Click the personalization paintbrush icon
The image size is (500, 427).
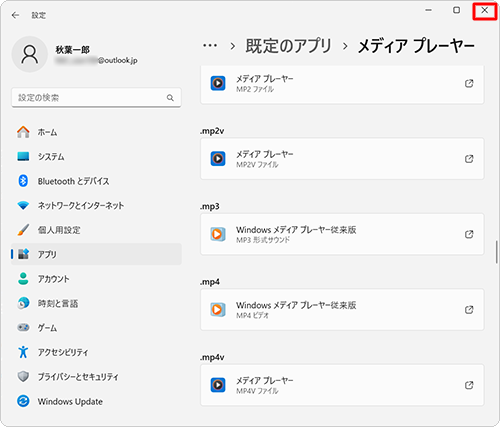click(x=23, y=230)
